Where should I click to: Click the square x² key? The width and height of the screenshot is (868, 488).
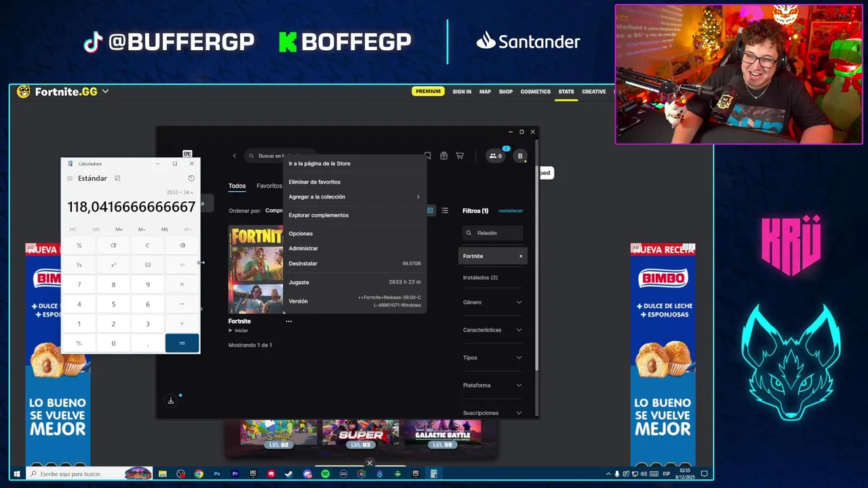tap(113, 265)
